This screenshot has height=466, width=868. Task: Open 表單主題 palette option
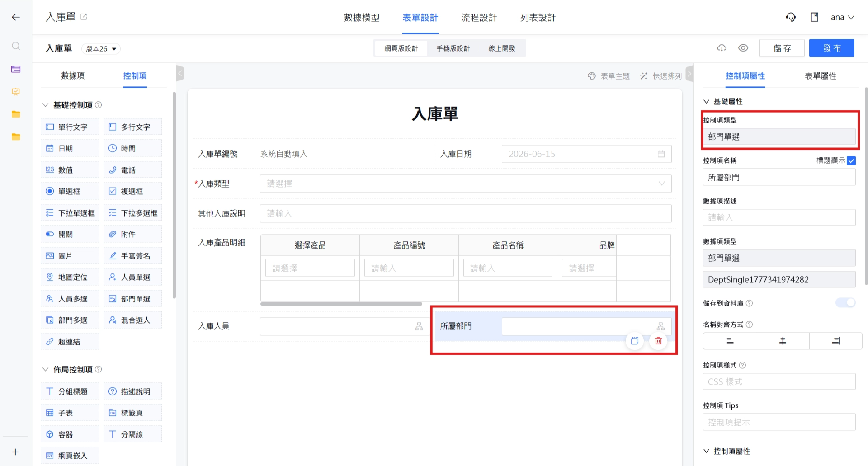point(609,76)
